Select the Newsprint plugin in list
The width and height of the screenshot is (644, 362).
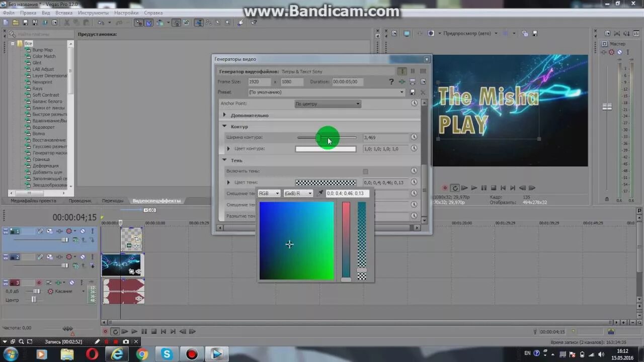click(x=42, y=82)
